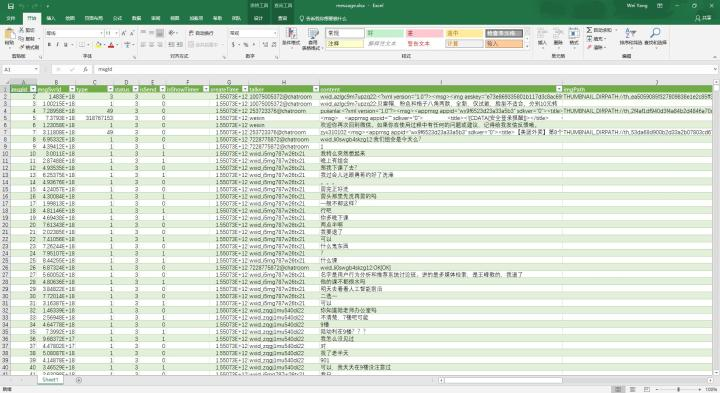Click the AutoSum sigma icon
Image resolution: width=720 pixels, height=393 pixels.
tap(589, 30)
